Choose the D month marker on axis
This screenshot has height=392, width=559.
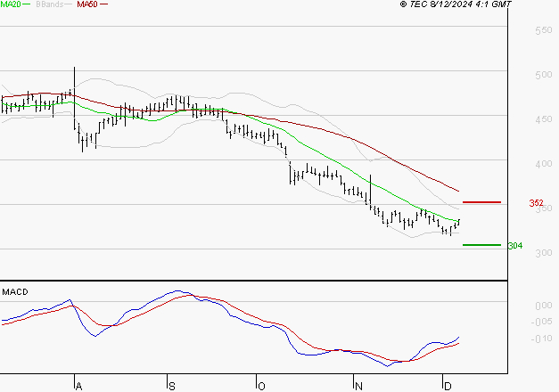(x=446, y=386)
